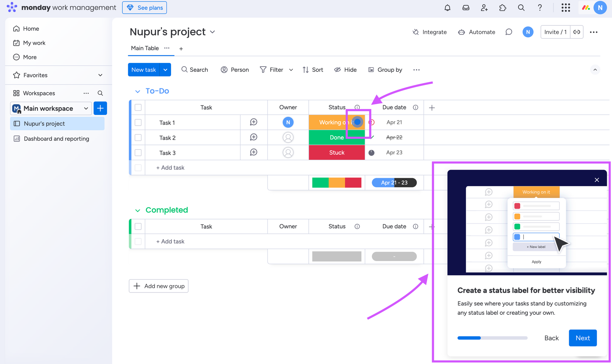This screenshot has height=364, width=612.
Task: Open Nupur's project board in sidebar
Action: (57, 123)
